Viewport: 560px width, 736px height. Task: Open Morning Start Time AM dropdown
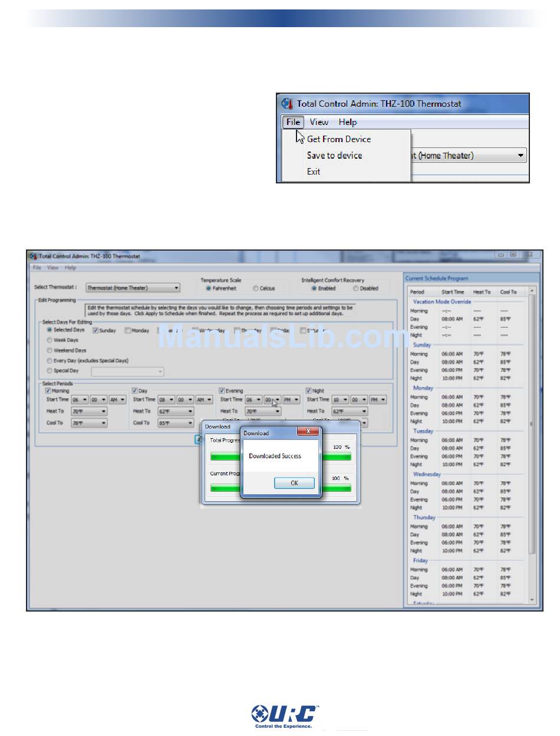point(117,400)
